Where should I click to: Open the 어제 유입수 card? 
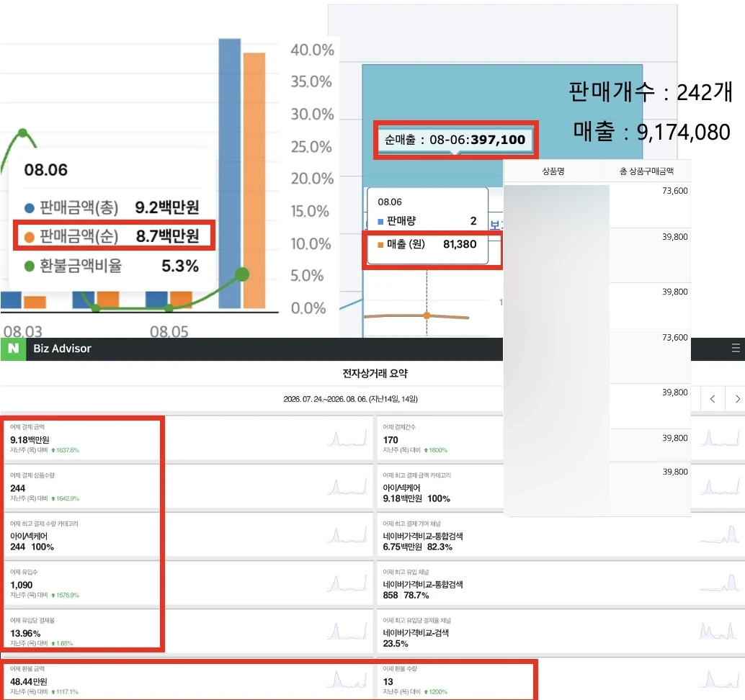coord(187,583)
